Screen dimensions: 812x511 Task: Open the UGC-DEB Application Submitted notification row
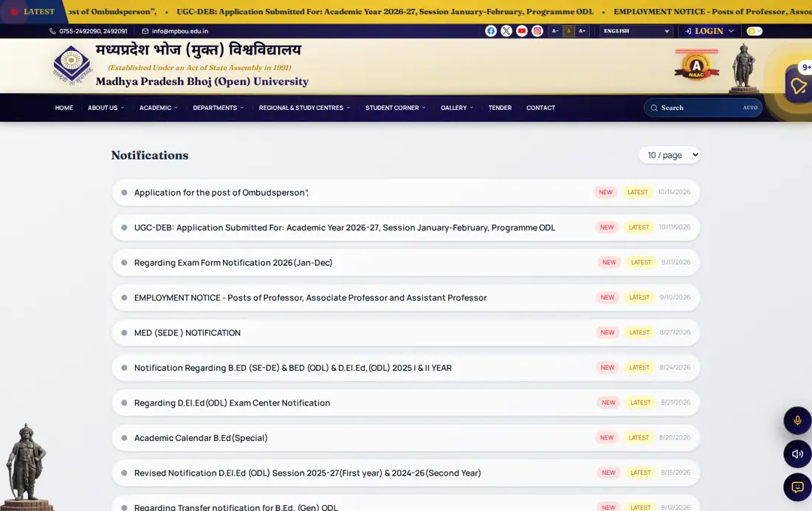click(x=405, y=227)
